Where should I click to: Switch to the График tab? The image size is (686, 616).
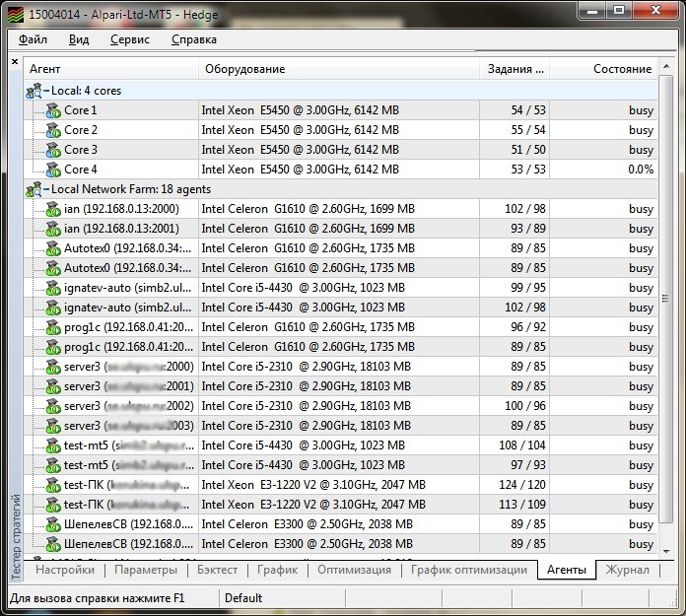[x=277, y=570]
